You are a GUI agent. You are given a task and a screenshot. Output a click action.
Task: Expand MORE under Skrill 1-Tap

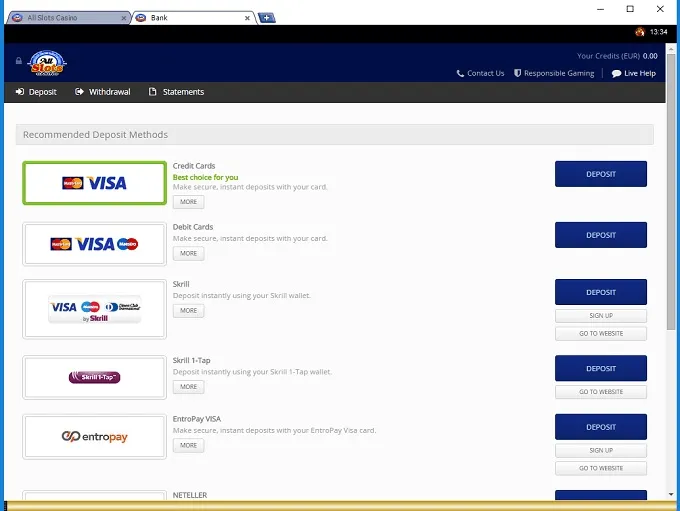click(x=188, y=387)
